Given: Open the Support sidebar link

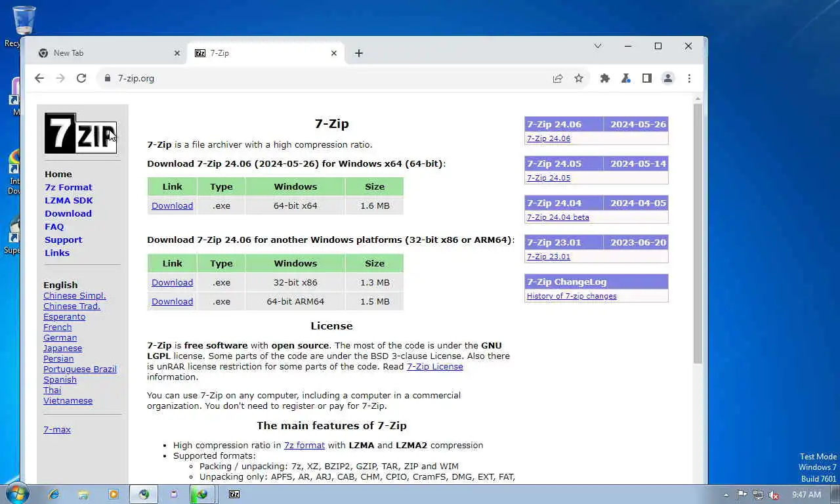Looking at the screenshot, I should [x=64, y=240].
